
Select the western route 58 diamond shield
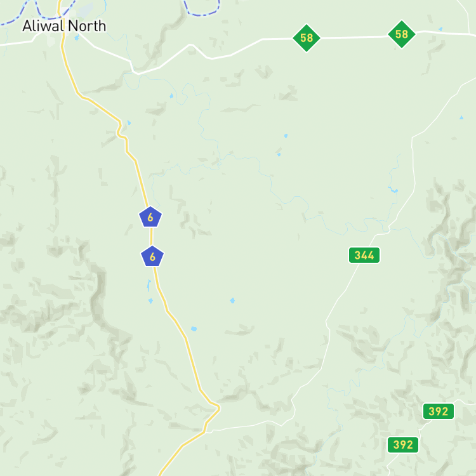tap(307, 38)
